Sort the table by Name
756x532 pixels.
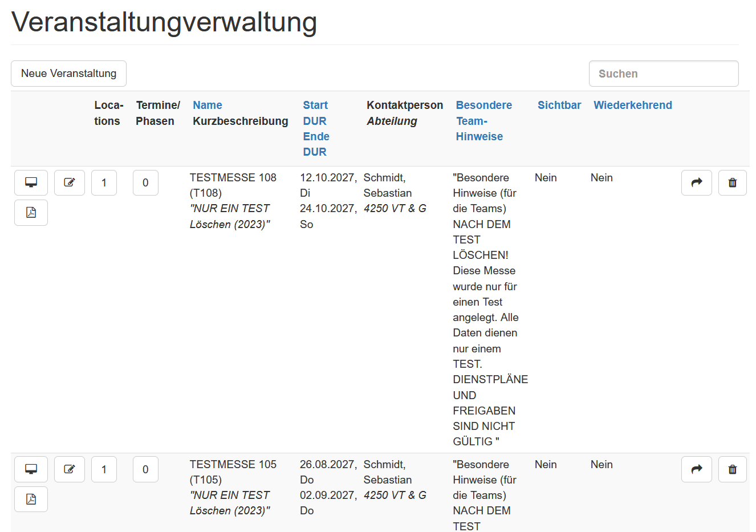pyautogui.click(x=207, y=105)
